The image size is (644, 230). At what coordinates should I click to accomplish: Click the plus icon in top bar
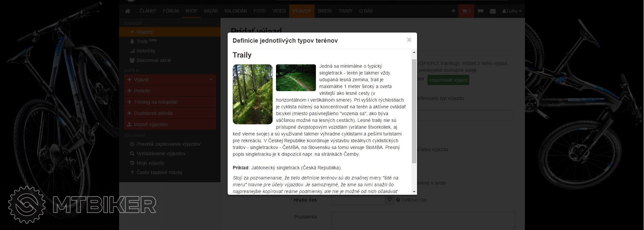[x=453, y=11]
